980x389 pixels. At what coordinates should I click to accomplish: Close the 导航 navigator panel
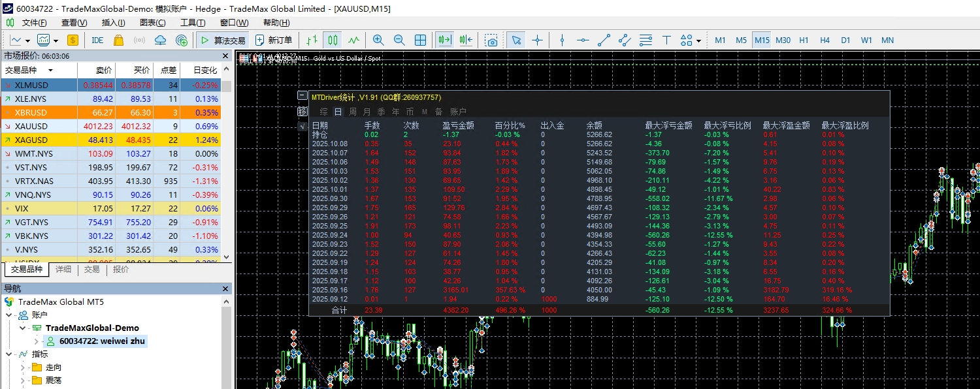pyautogui.click(x=226, y=288)
